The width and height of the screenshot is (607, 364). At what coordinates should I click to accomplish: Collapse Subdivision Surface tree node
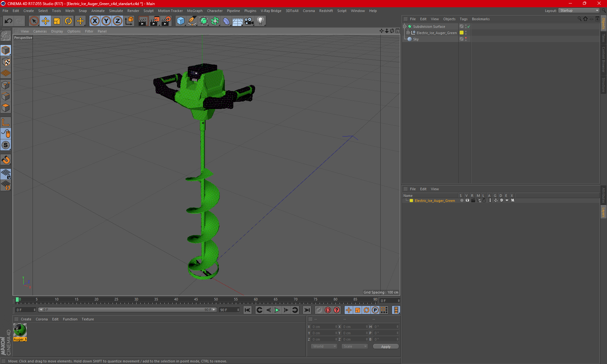coord(404,27)
